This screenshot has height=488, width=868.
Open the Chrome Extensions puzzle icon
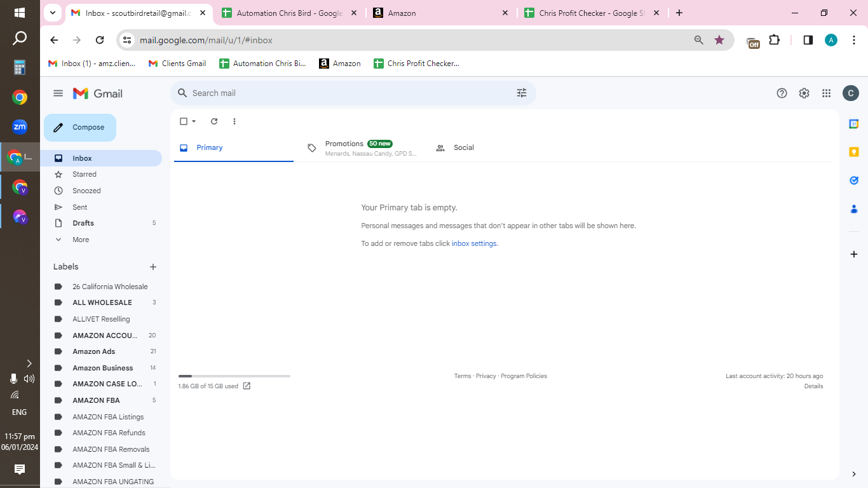(774, 40)
